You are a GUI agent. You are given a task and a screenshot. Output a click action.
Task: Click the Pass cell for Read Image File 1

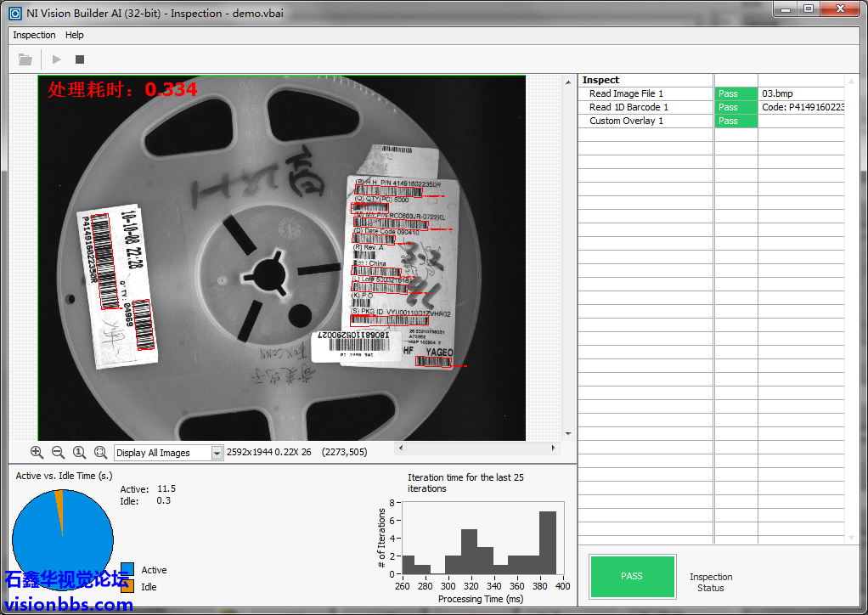pos(736,93)
